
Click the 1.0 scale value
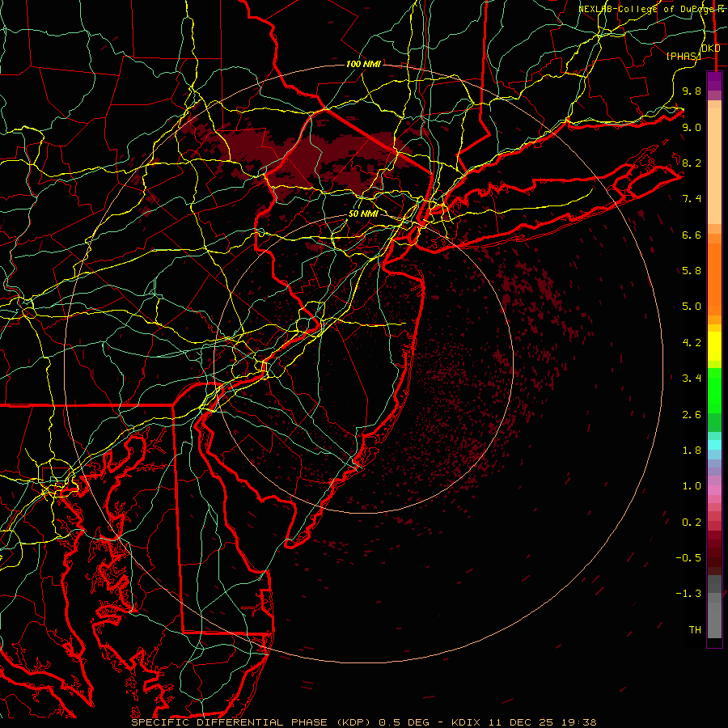(x=692, y=486)
